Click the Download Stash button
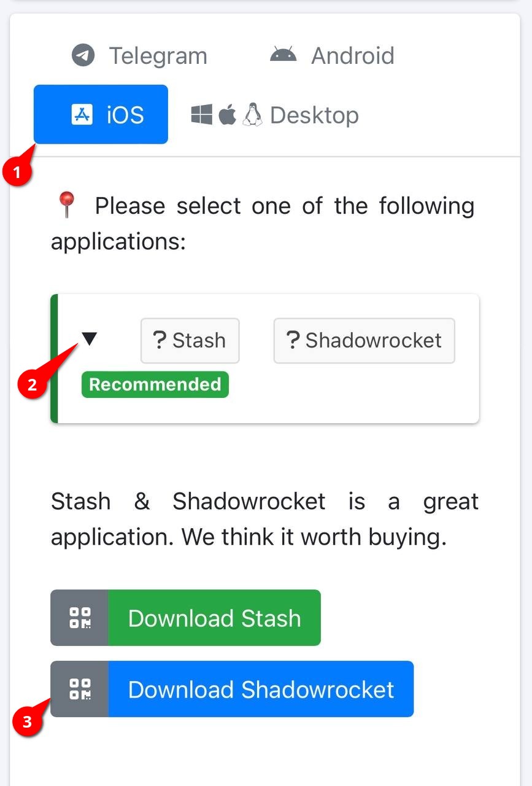This screenshot has width=532, height=786. click(x=215, y=618)
